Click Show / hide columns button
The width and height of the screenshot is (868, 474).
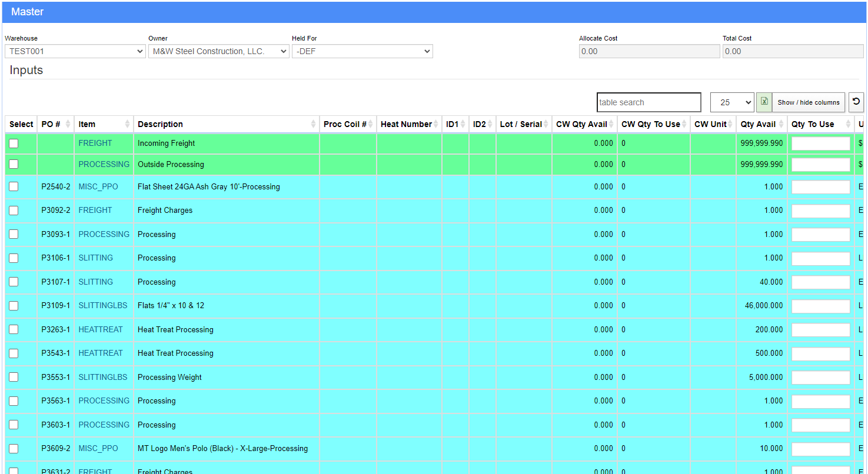pos(808,102)
